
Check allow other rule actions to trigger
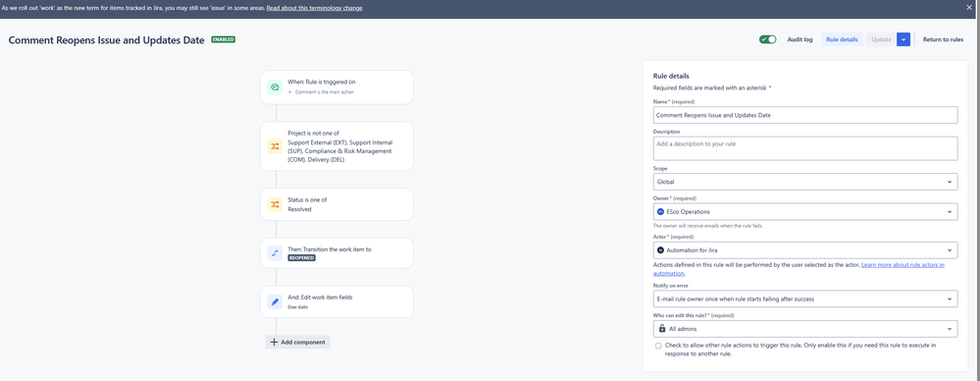click(x=658, y=346)
